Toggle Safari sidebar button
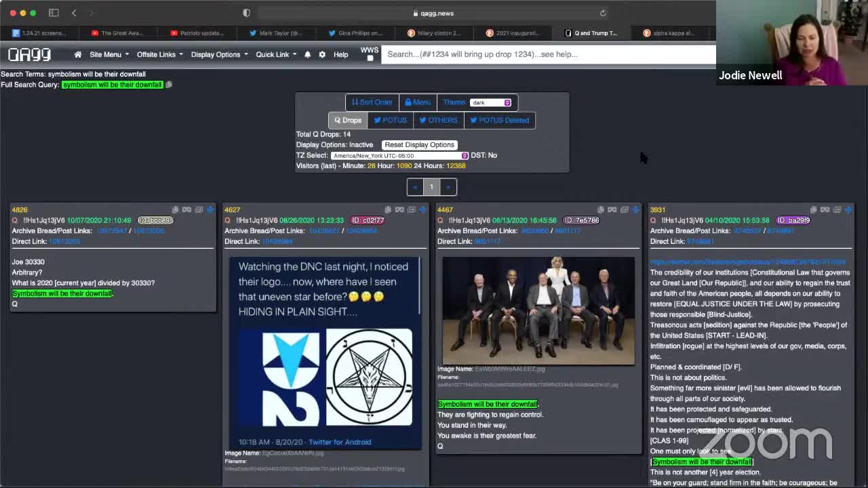Image resolution: width=868 pixels, height=488 pixels. pos(54,13)
